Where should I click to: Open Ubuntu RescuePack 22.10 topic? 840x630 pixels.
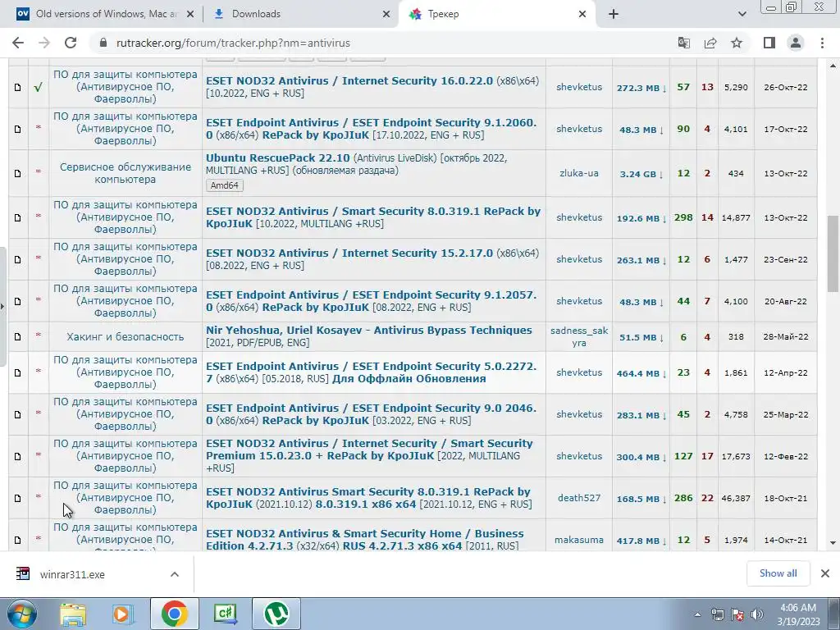277,158
